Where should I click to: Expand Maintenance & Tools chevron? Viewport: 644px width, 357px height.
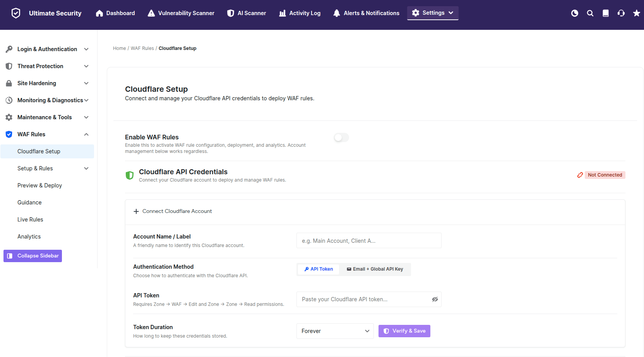86,117
